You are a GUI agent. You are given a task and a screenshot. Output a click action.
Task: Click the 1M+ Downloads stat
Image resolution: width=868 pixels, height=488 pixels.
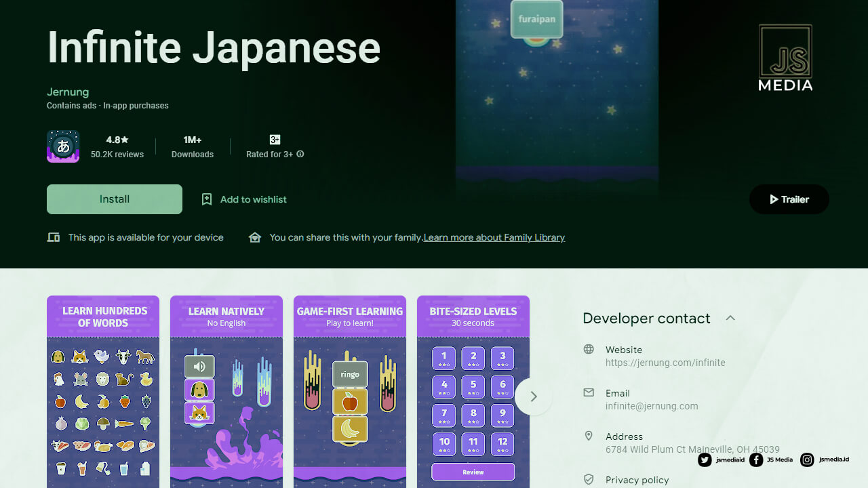[x=193, y=146]
